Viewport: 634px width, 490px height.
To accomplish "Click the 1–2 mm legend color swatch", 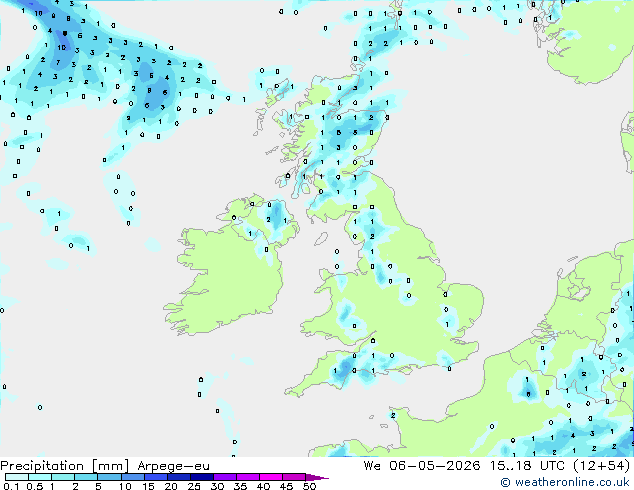I will (63, 477).
